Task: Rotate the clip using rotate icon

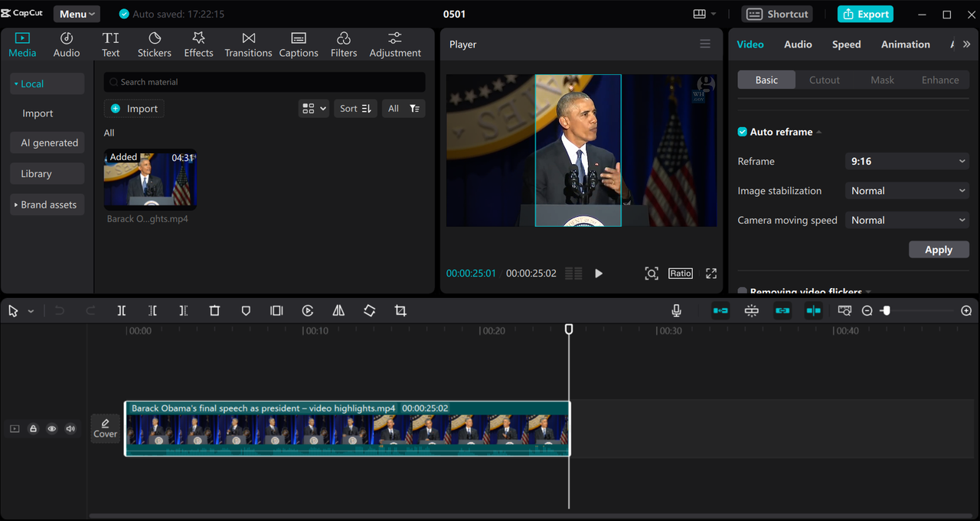Action: pyautogui.click(x=370, y=310)
